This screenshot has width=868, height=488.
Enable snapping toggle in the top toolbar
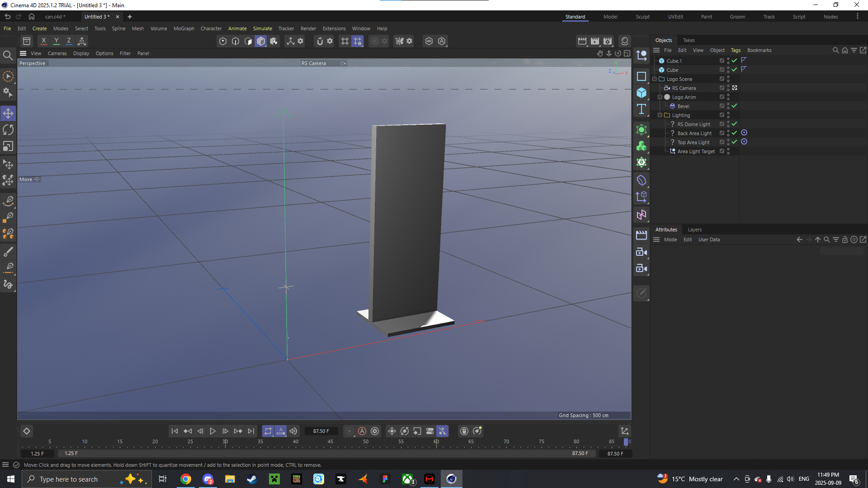pos(320,41)
